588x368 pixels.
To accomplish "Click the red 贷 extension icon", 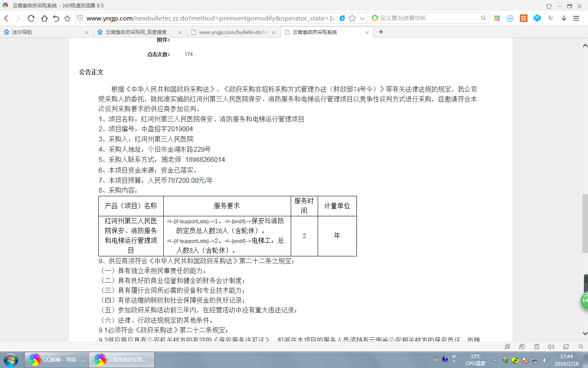I will 523,18.
